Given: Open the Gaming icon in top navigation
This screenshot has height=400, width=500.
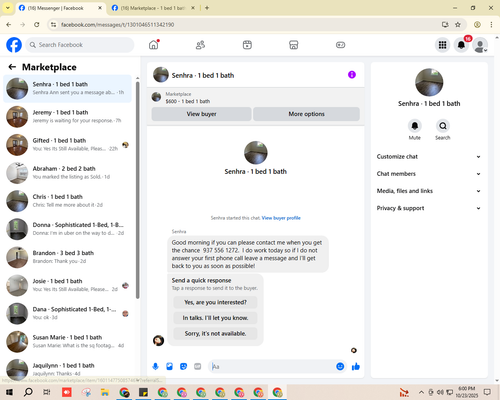Looking at the screenshot, I should coord(340,45).
